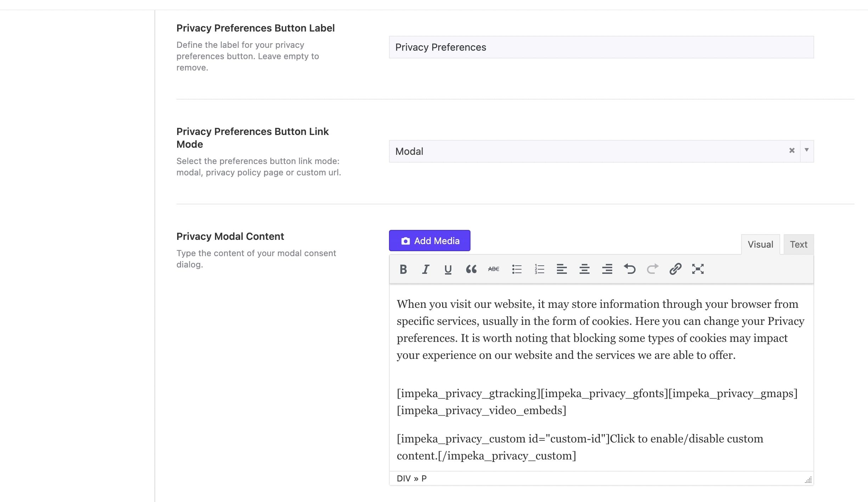Image resolution: width=868 pixels, height=502 pixels.
Task: Switch to the Text editor tab
Action: [x=799, y=244]
